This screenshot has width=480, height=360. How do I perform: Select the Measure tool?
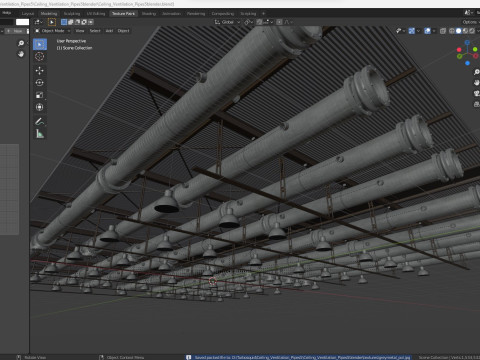pyautogui.click(x=40, y=134)
